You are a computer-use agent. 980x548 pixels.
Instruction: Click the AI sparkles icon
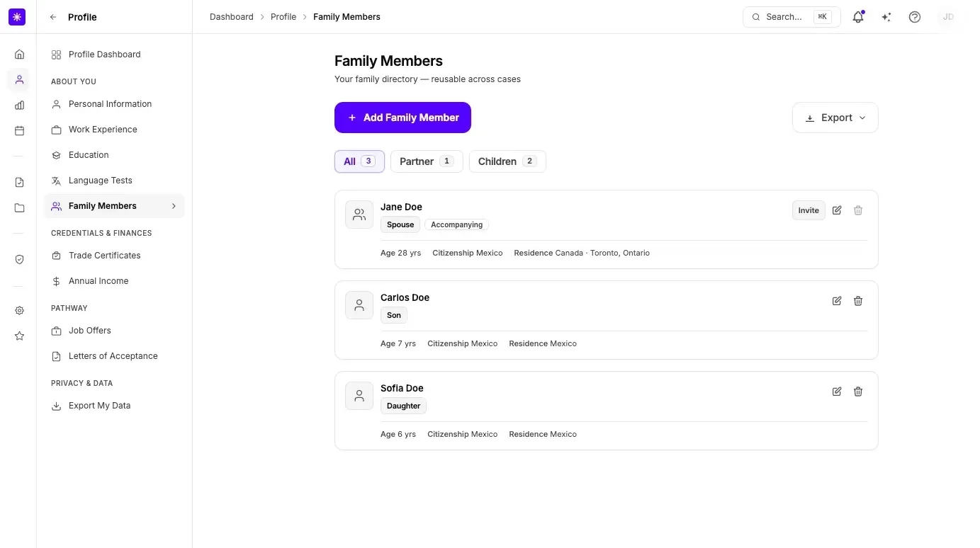[x=886, y=17]
